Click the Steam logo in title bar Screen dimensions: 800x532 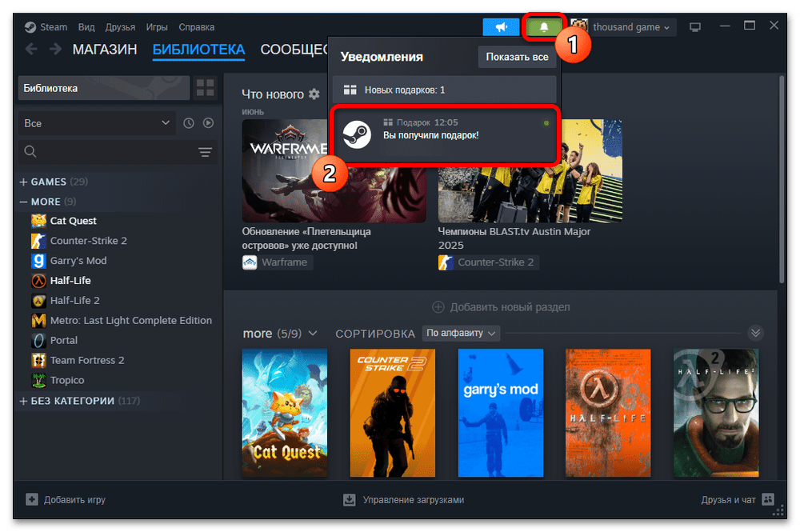30,27
